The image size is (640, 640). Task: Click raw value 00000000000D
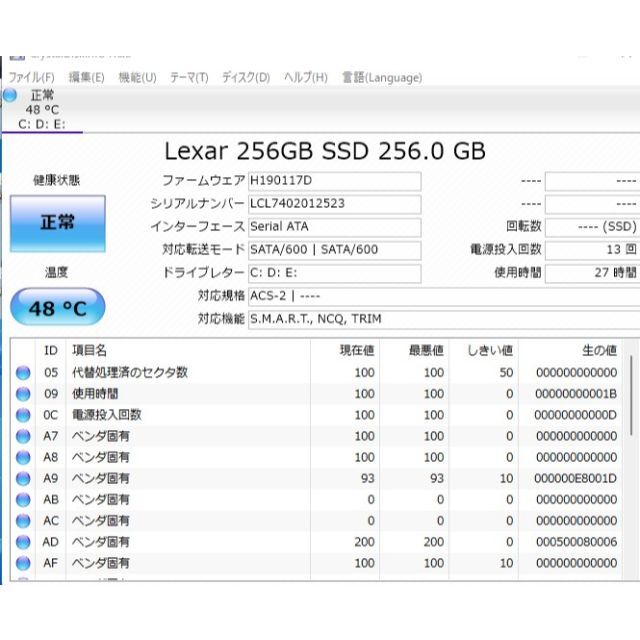click(576, 415)
